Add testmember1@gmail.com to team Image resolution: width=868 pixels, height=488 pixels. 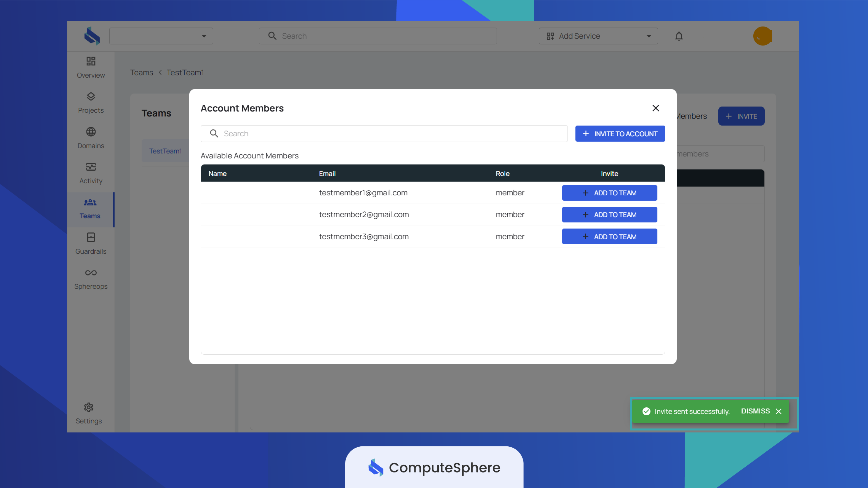(x=609, y=193)
